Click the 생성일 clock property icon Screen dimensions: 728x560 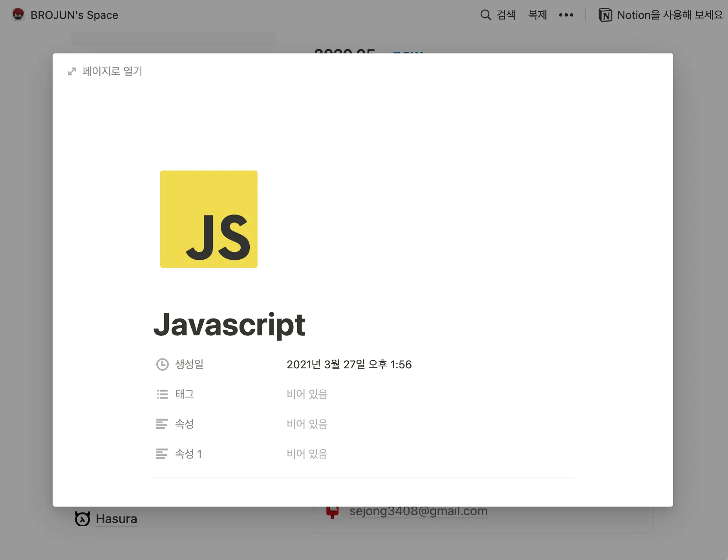click(162, 364)
